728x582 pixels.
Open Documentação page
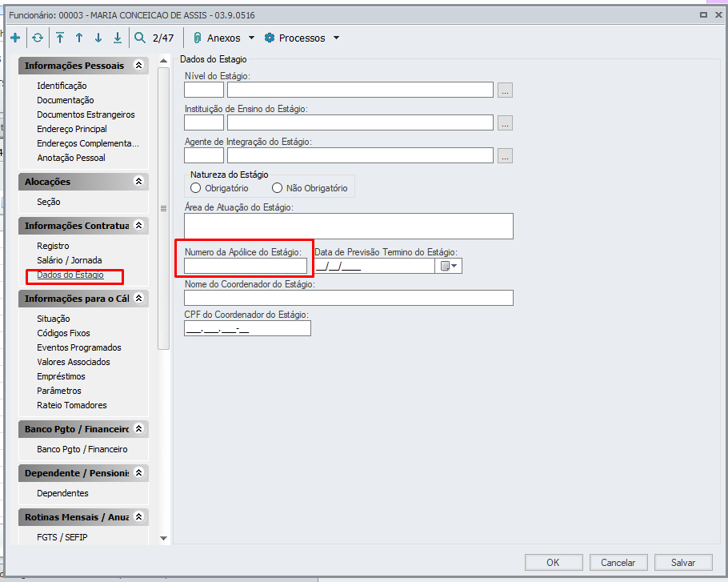[x=66, y=100]
